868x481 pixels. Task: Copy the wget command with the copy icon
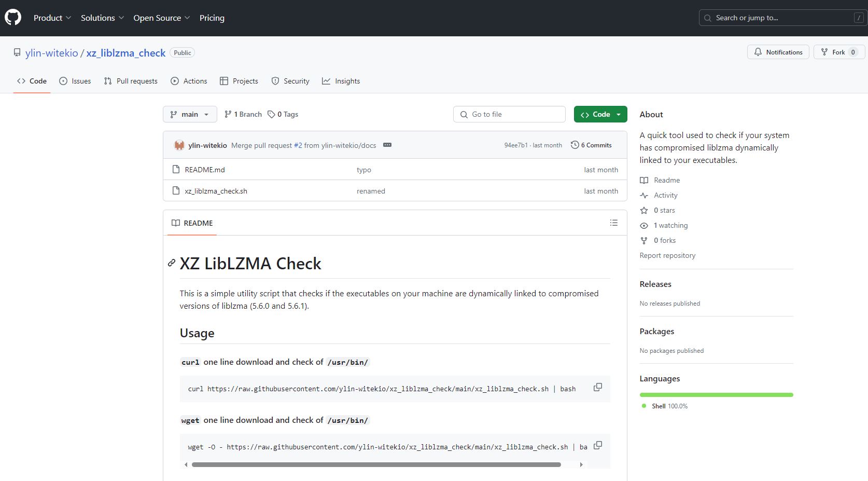click(x=597, y=445)
